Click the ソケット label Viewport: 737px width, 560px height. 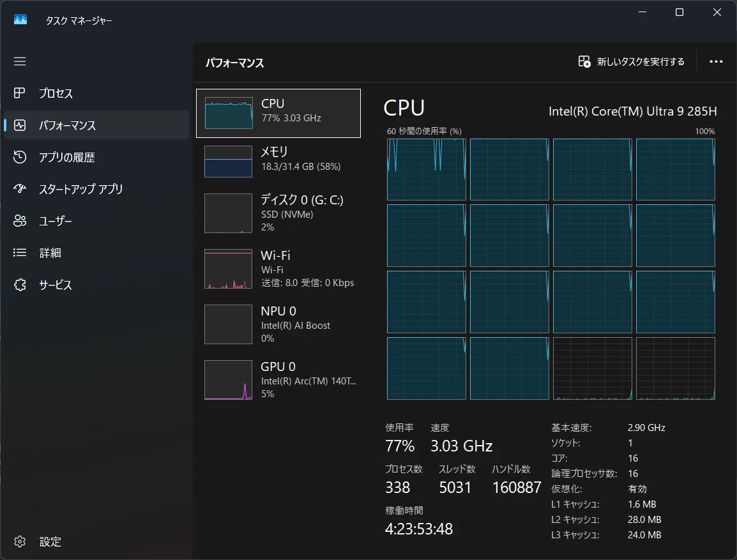click(x=566, y=443)
